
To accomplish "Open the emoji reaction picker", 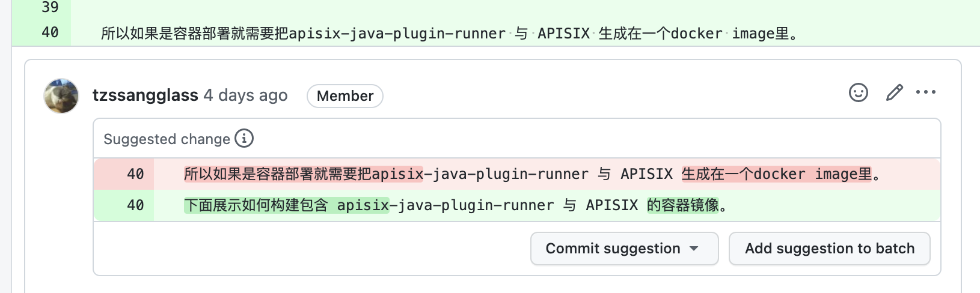I will click(858, 92).
